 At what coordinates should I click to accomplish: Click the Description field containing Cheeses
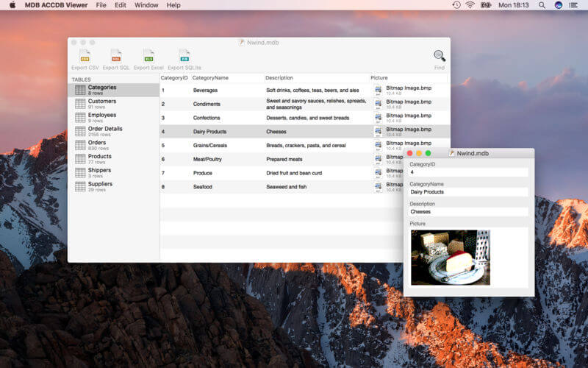point(467,212)
